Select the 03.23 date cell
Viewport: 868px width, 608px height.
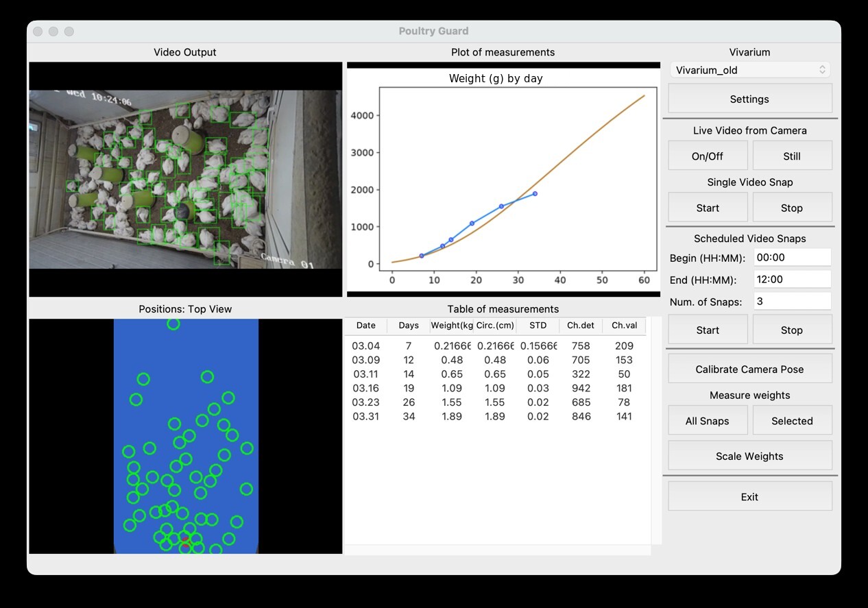point(366,402)
